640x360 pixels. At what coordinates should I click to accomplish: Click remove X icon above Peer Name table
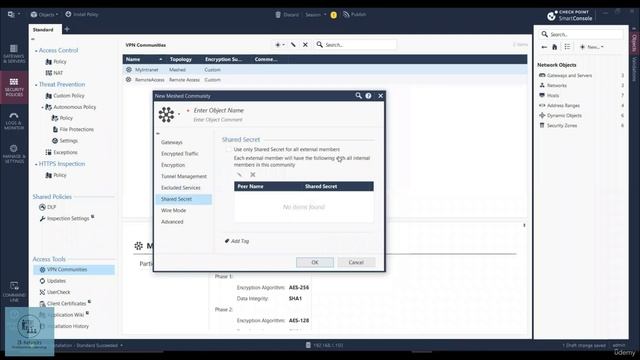(253, 175)
